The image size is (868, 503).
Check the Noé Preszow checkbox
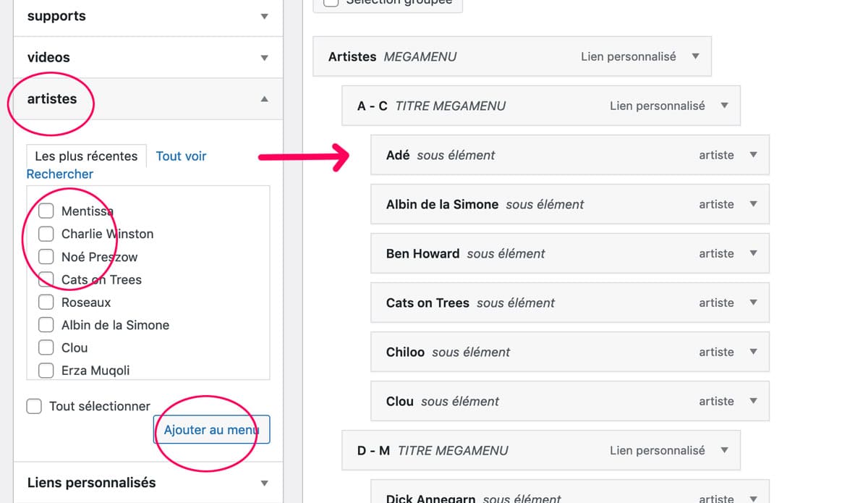[46, 256]
